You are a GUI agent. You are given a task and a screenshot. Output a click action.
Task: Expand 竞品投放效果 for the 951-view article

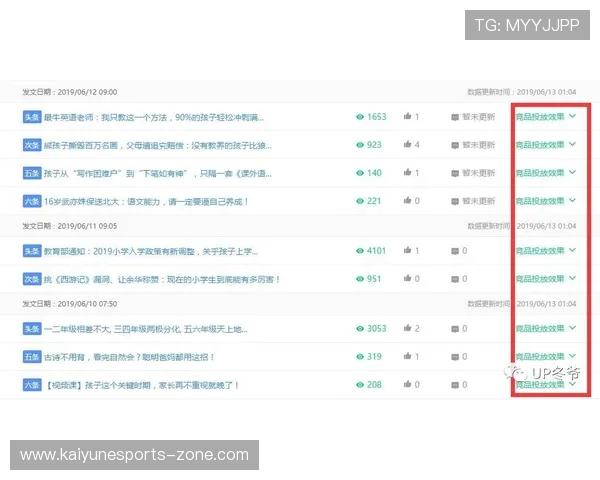click(546, 279)
